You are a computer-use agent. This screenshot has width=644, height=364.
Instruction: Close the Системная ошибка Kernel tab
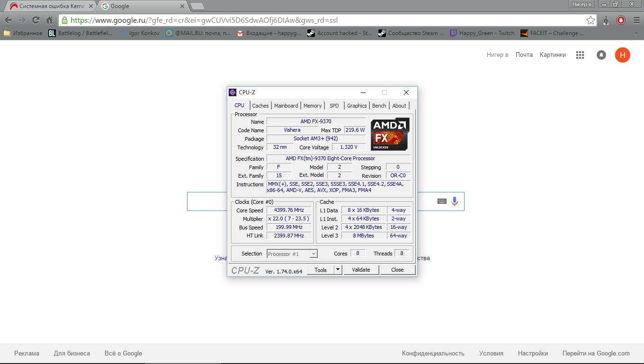point(91,6)
